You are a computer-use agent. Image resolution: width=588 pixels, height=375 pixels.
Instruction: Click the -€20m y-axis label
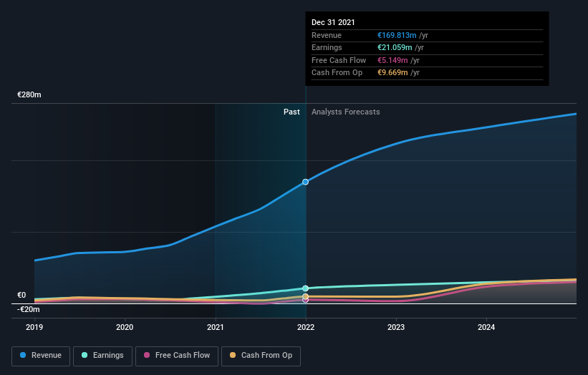[x=29, y=309]
